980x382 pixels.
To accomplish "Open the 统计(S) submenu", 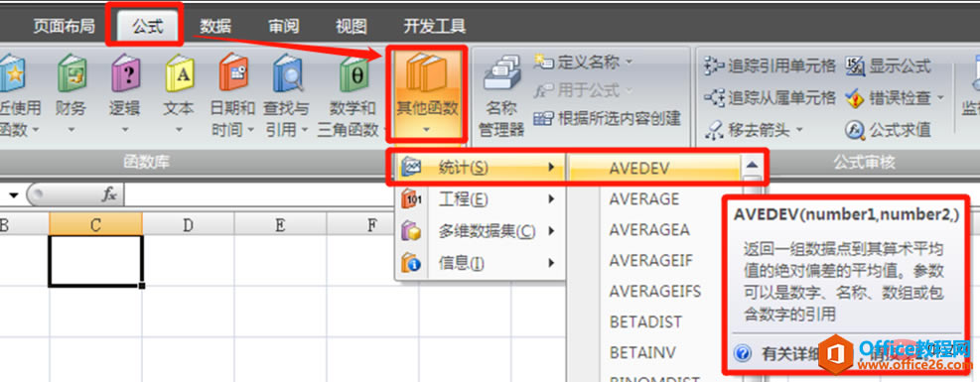I will pyautogui.click(x=479, y=168).
